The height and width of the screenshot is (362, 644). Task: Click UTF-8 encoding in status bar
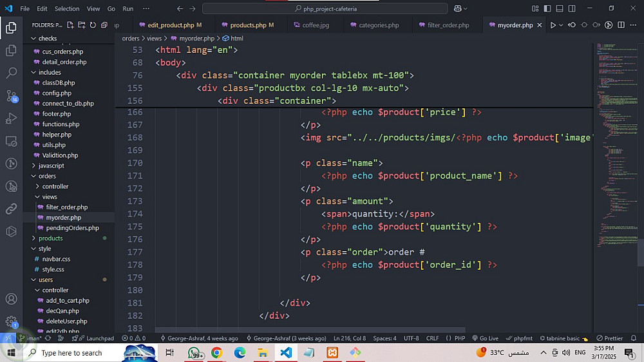point(411,338)
